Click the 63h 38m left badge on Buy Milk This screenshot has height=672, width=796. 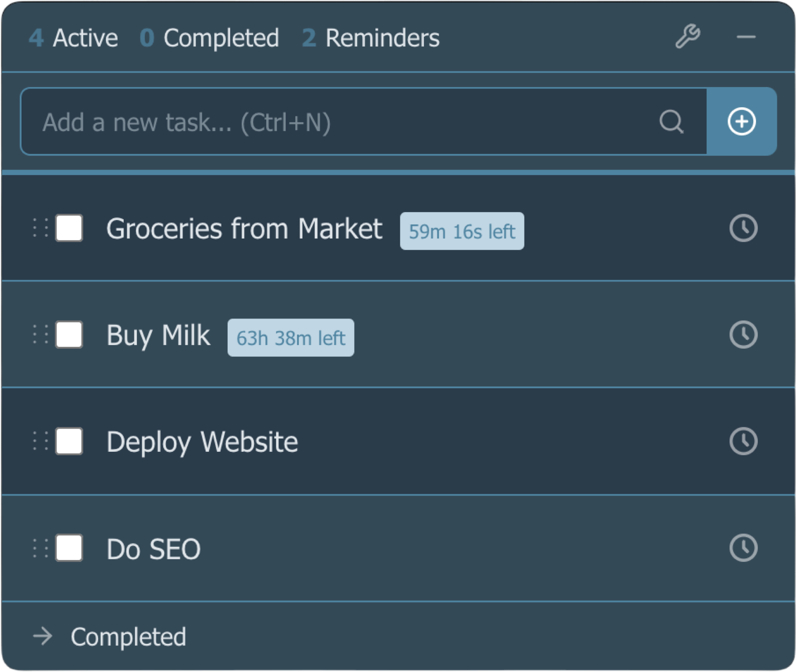click(290, 336)
